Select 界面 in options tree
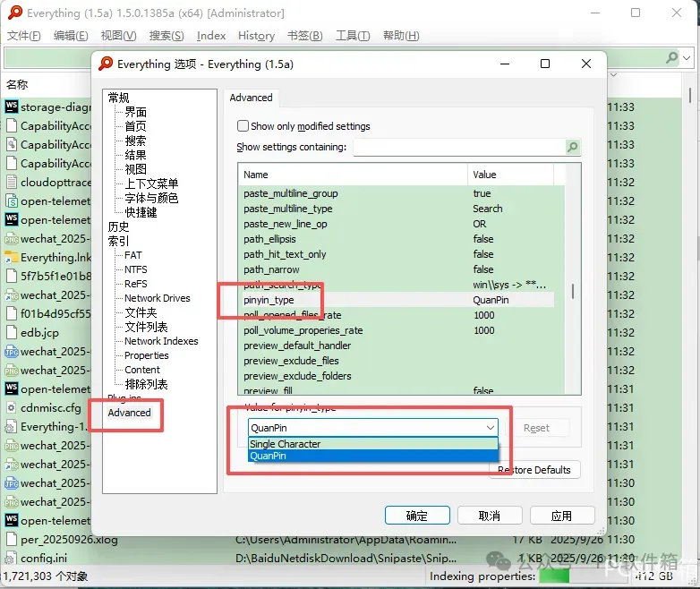 [135, 112]
